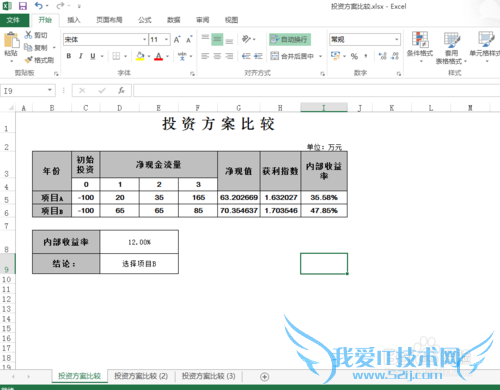Click the Paste clipboard icon

[11, 40]
